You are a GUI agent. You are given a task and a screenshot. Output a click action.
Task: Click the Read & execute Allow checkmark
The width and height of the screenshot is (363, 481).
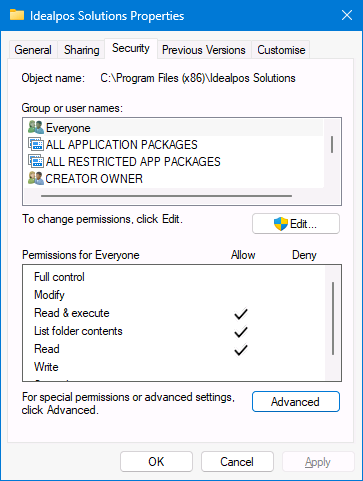241,314
